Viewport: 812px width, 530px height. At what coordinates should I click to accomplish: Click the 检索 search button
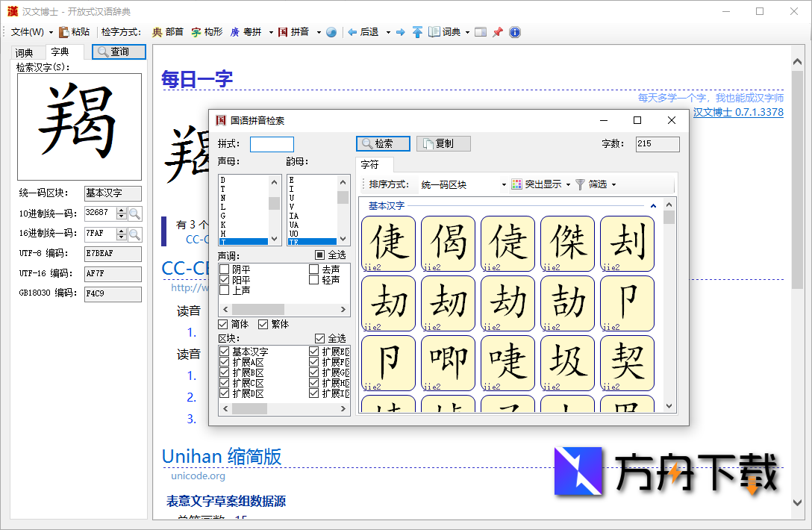[x=382, y=143]
